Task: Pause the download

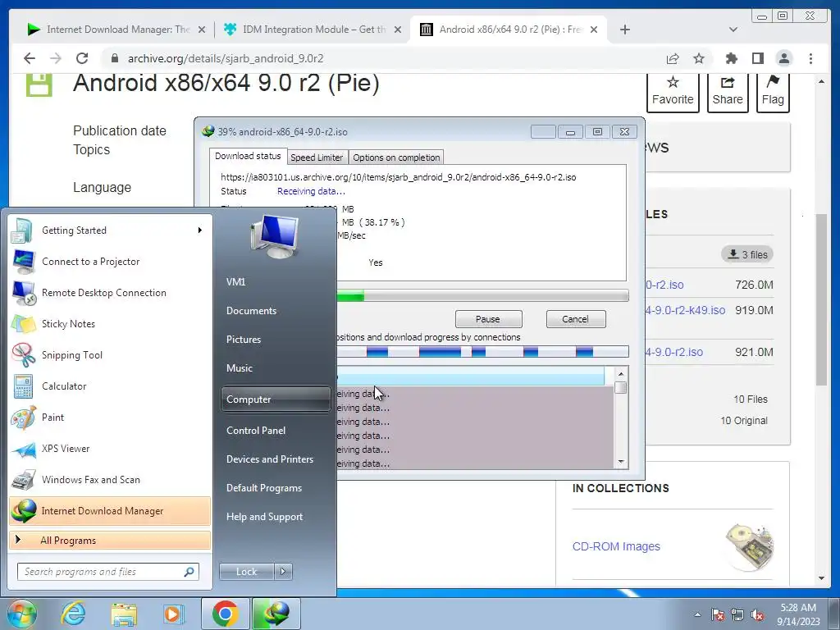Action: pyautogui.click(x=488, y=319)
